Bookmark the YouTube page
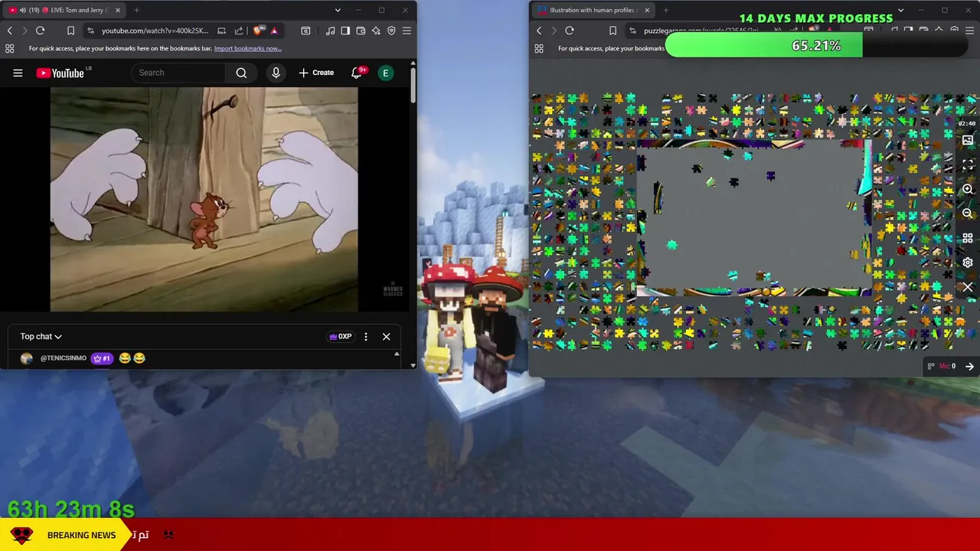This screenshot has height=551, width=980. 70,31
